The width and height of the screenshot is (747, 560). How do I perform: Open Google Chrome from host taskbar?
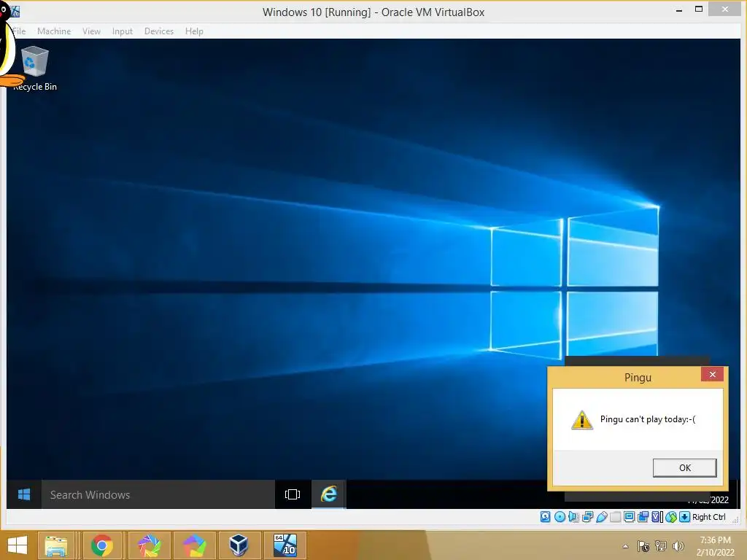click(x=101, y=545)
